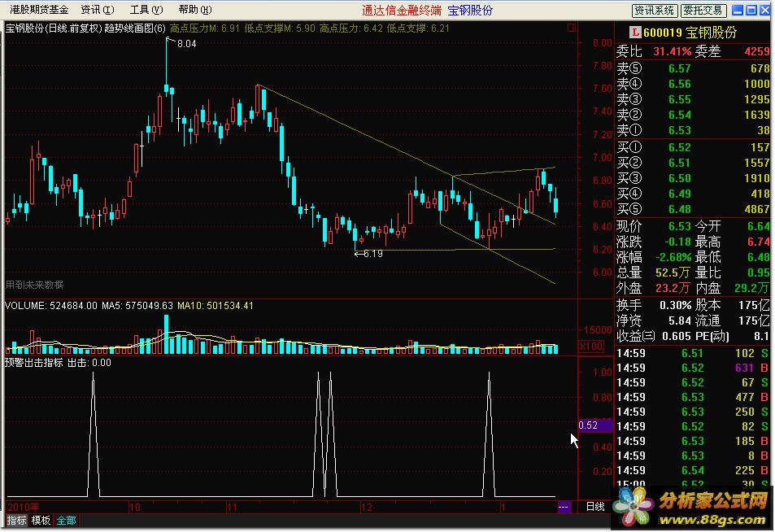Click the 现价 6.53 value

coord(680,226)
